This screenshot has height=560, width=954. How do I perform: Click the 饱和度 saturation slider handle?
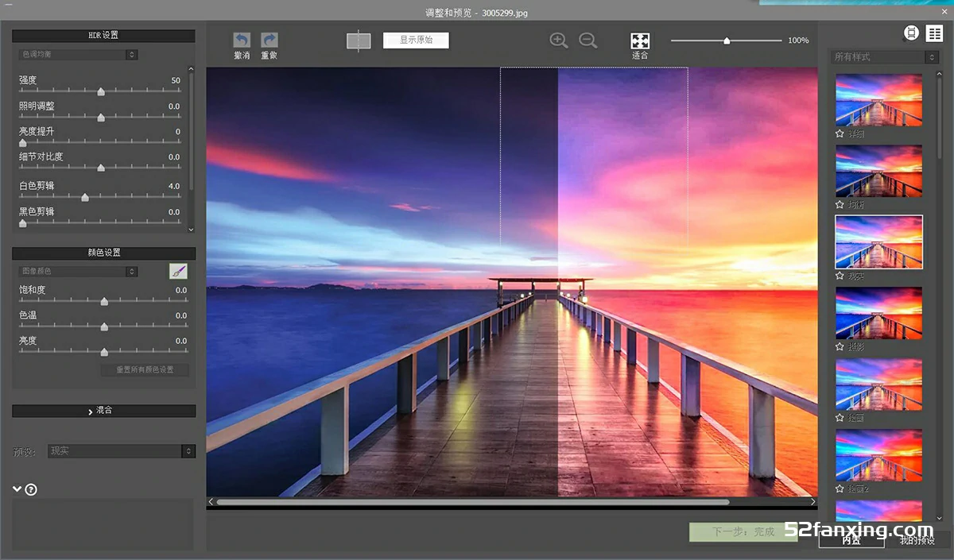coord(104,302)
